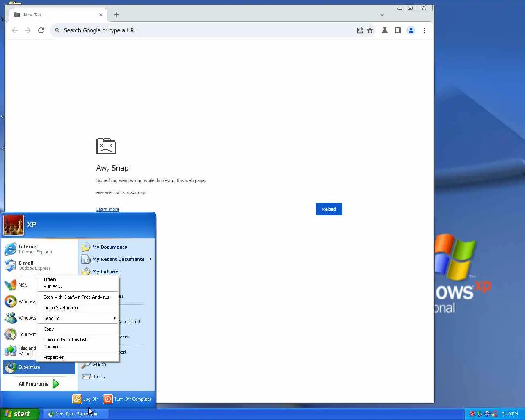Click the browser back arrow
The width and height of the screenshot is (525, 420).
(15, 30)
